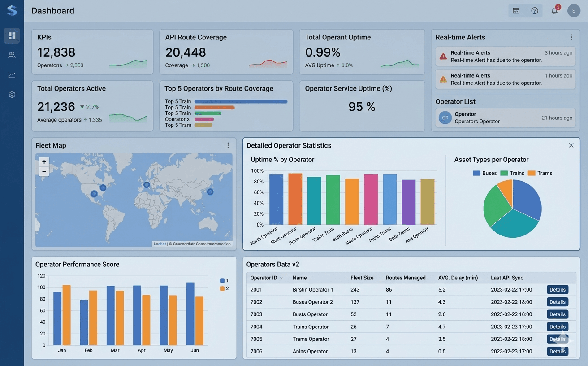Click the help question mark icon
The width and height of the screenshot is (588, 366).
point(535,10)
